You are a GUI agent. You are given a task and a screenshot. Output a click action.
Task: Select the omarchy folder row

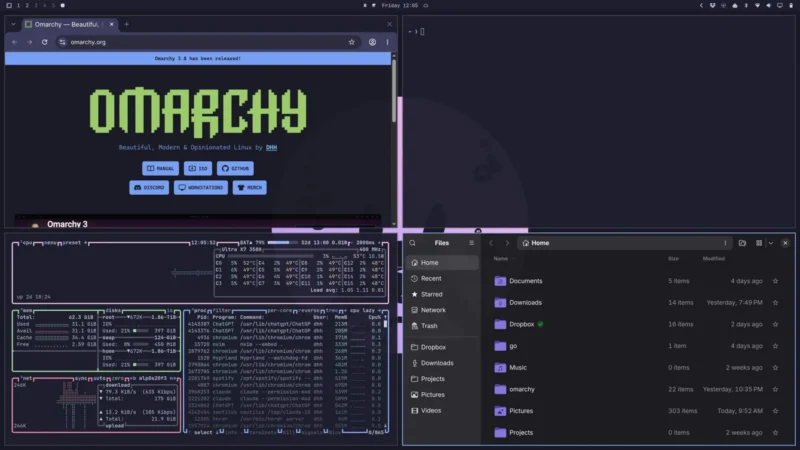[637, 389]
